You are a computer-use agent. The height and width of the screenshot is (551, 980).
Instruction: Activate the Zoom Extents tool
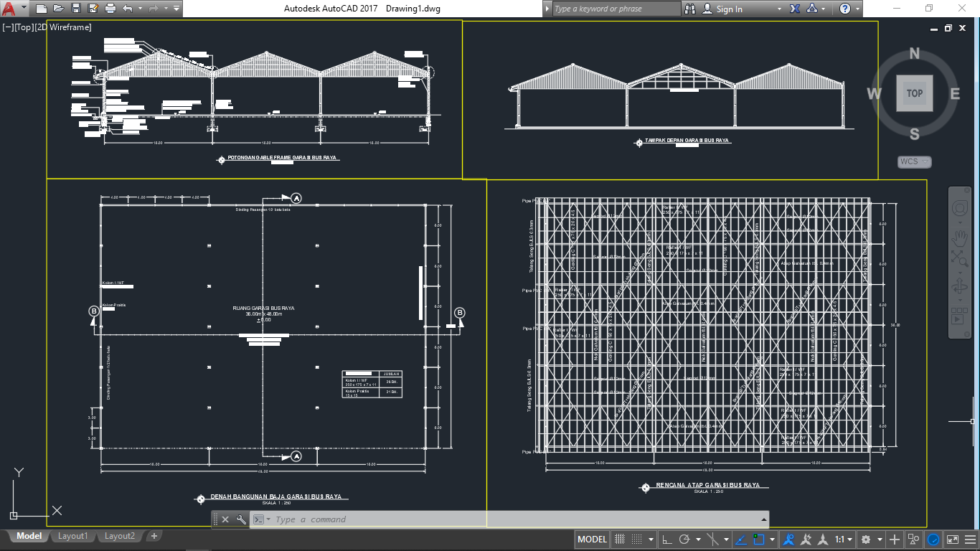pyautogui.click(x=960, y=258)
